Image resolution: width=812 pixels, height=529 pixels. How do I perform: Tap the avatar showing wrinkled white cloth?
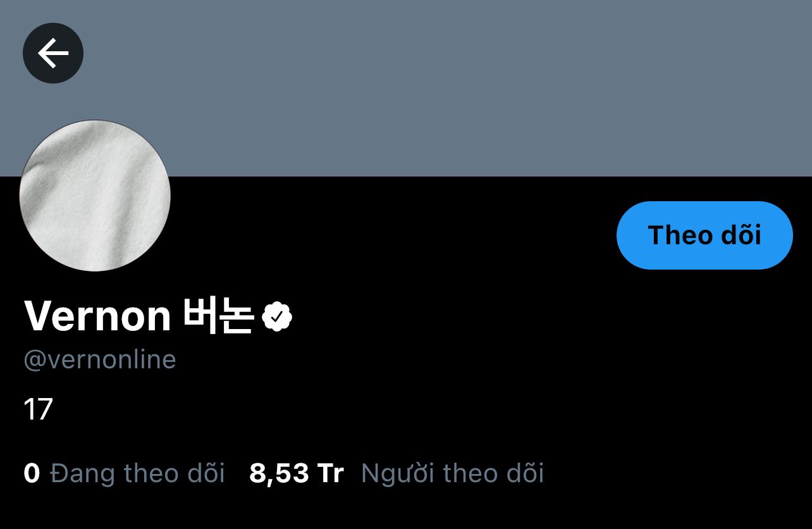[x=95, y=196]
